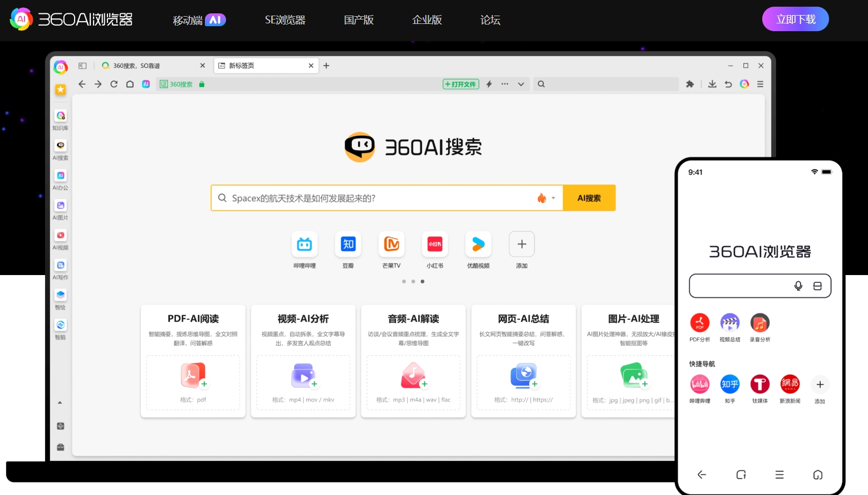Open 知识库 in the sidebar
This screenshot has height=495, width=868.
pyautogui.click(x=61, y=120)
